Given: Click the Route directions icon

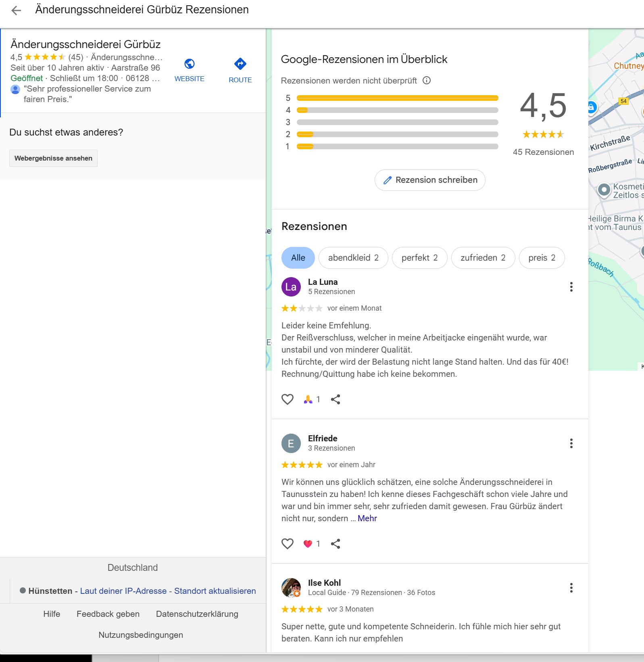Looking at the screenshot, I should tap(240, 64).
